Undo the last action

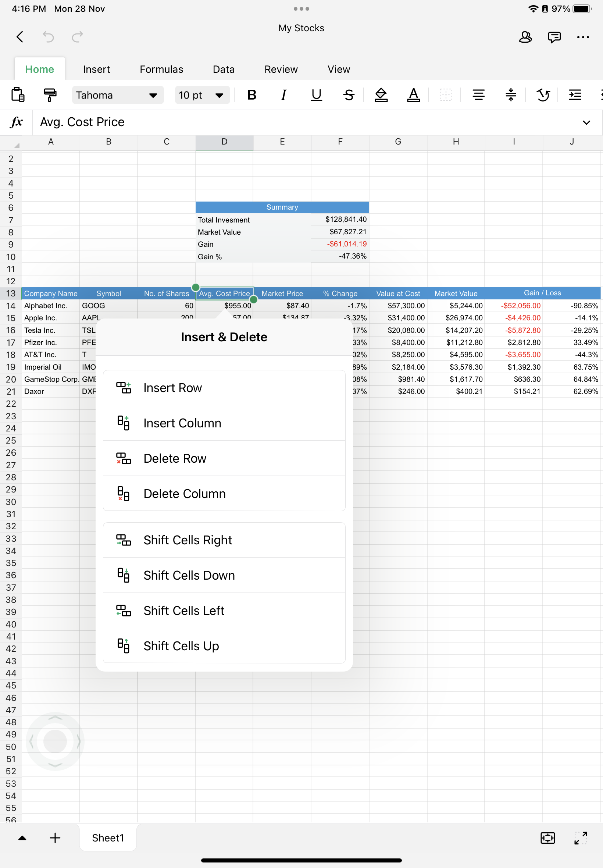49,37
